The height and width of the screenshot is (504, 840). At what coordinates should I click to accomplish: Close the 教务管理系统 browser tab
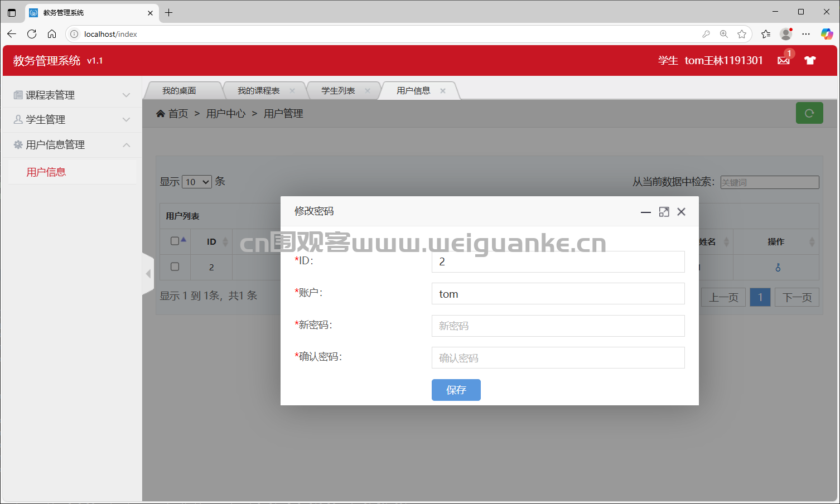click(x=150, y=12)
